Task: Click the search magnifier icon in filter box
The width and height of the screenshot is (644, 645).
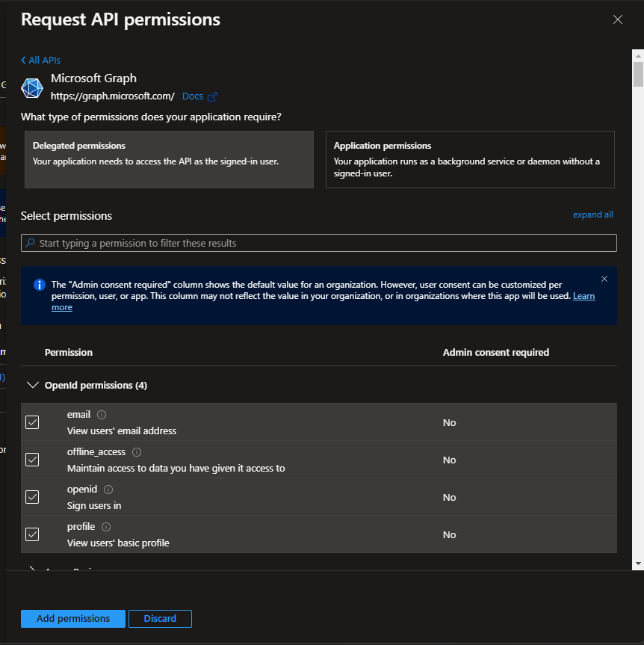Action: [x=30, y=243]
